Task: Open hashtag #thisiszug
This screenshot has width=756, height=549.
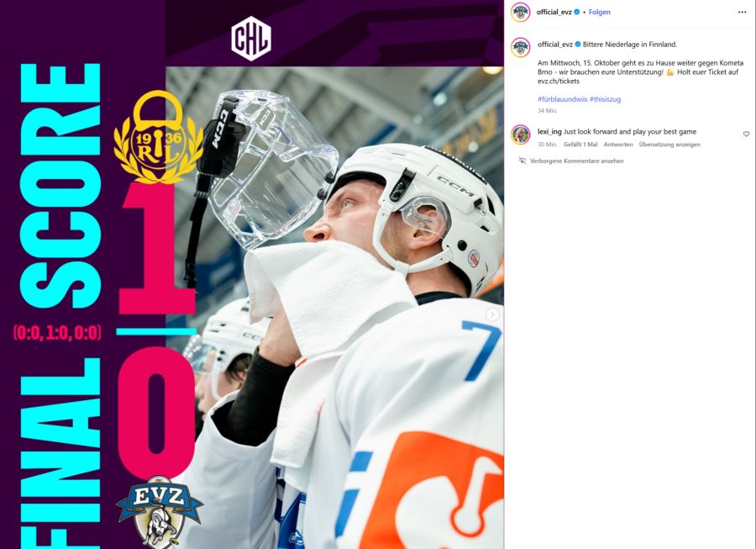Action: pos(605,99)
